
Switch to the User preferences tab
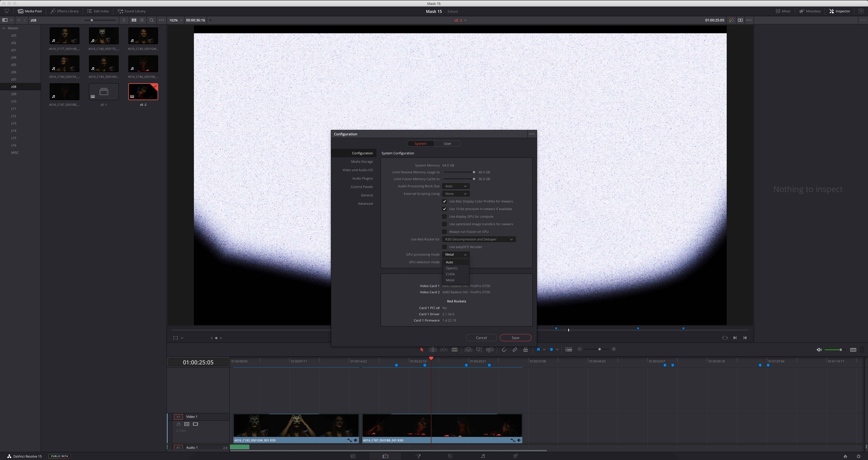coord(447,144)
